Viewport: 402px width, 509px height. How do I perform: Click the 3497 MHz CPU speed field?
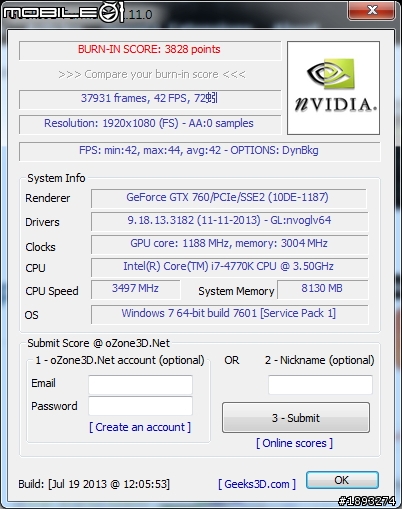click(135, 289)
